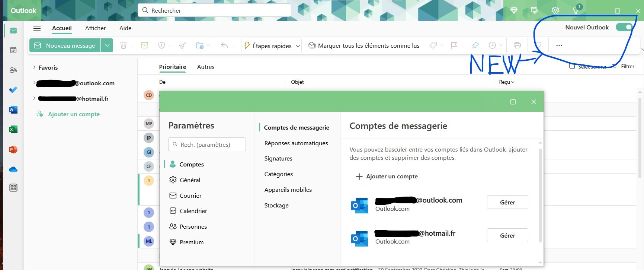This screenshot has width=644, height=270.
Task: Click Gérer for the @outlook.com account
Action: pyautogui.click(x=507, y=202)
